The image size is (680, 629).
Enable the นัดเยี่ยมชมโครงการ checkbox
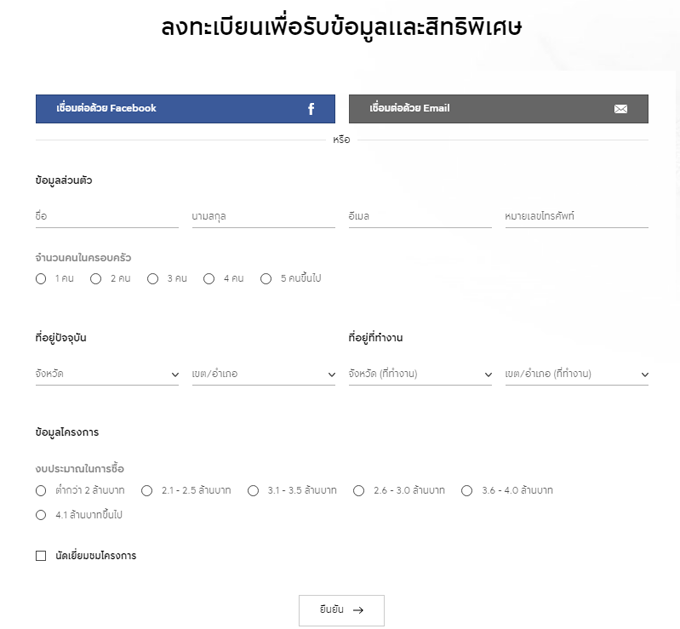click(x=41, y=555)
